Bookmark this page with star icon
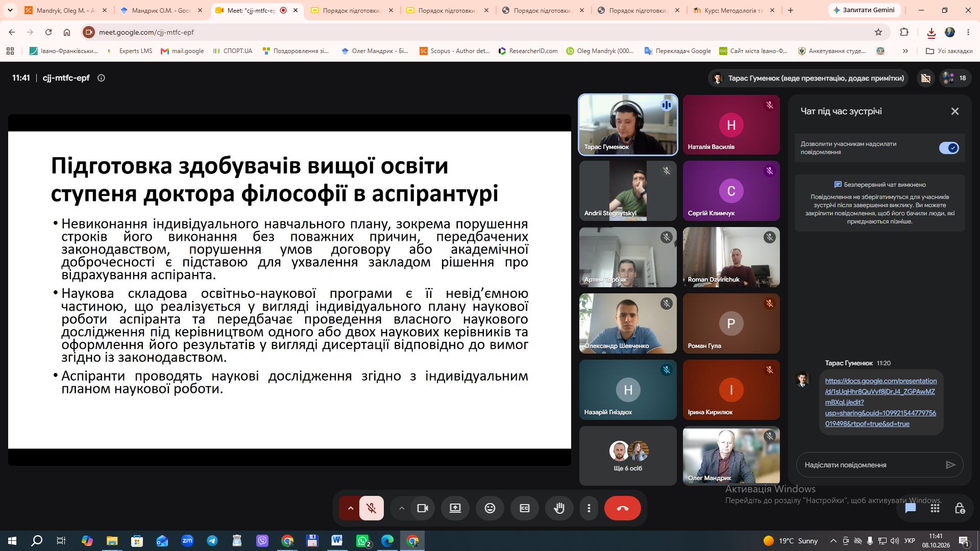Screen dimensions: 980x551 pos(878,32)
